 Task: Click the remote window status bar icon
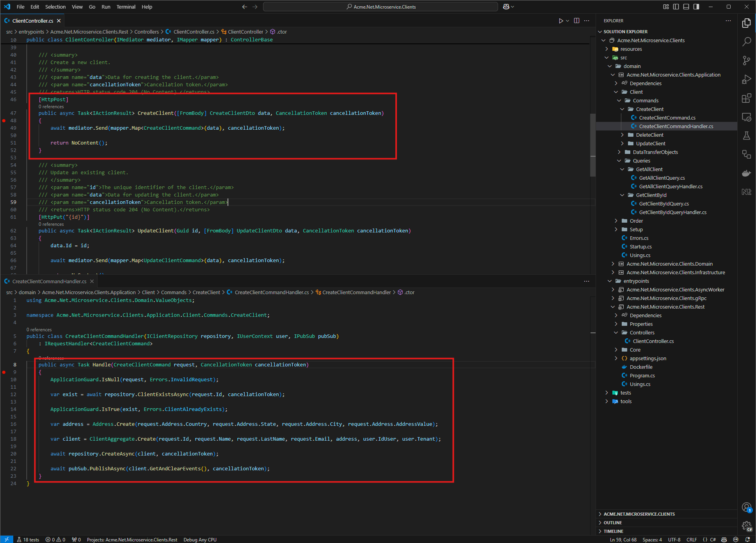point(7,539)
